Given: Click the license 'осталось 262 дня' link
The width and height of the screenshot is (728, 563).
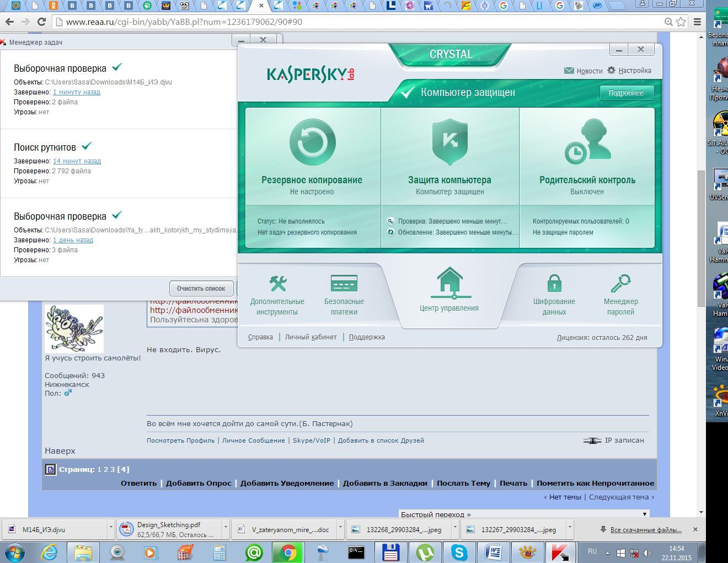Looking at the screenshot, I should (602, 337).
